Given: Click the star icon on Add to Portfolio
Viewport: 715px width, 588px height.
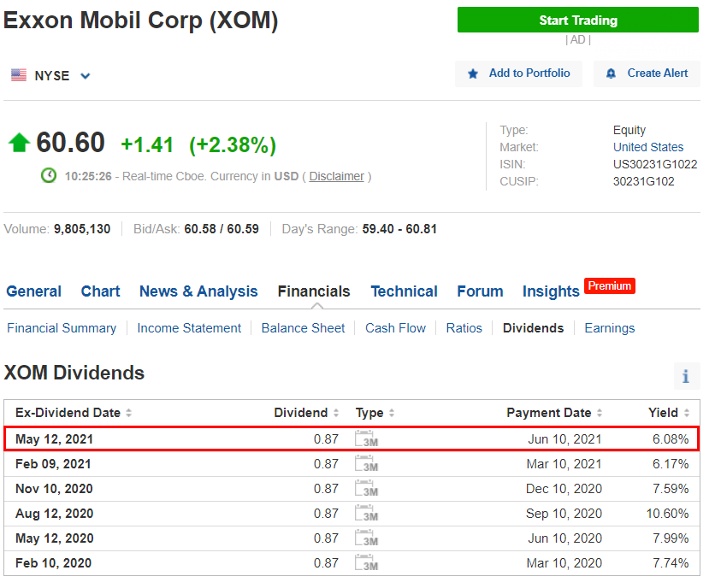Looking at the screenshot, I should tap(473, 73).
